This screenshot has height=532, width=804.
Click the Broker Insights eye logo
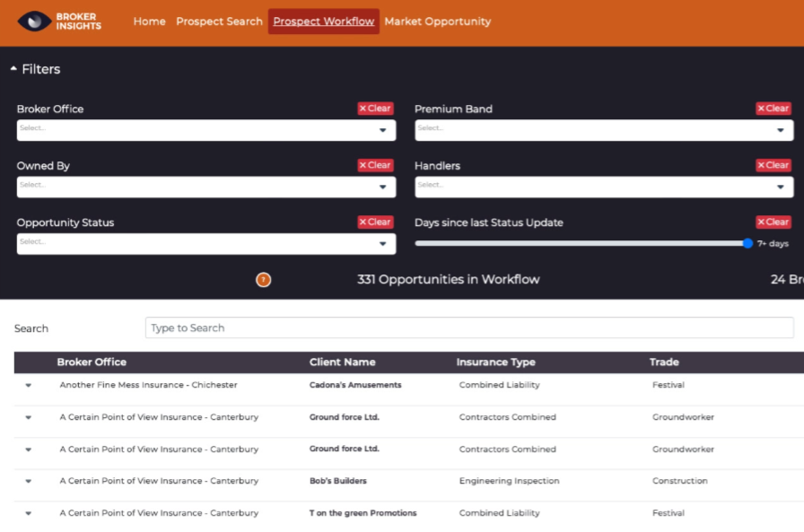34,21
